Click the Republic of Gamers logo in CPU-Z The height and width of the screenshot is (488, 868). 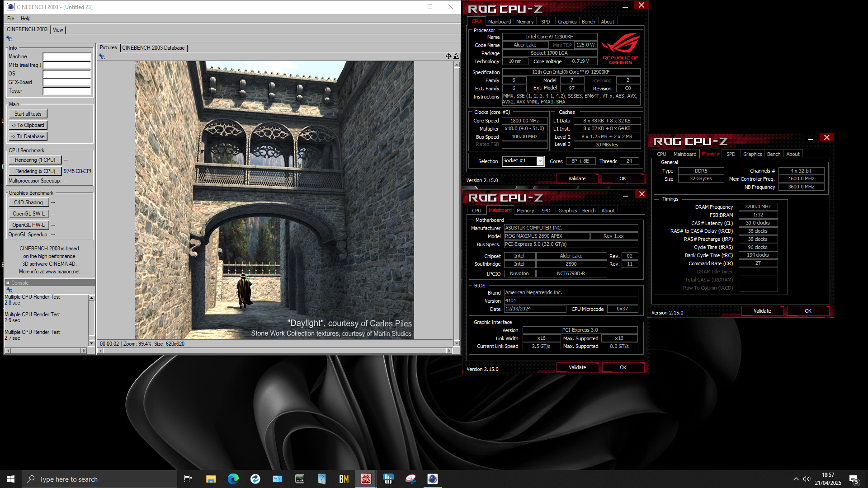click(x=621, y=48)
